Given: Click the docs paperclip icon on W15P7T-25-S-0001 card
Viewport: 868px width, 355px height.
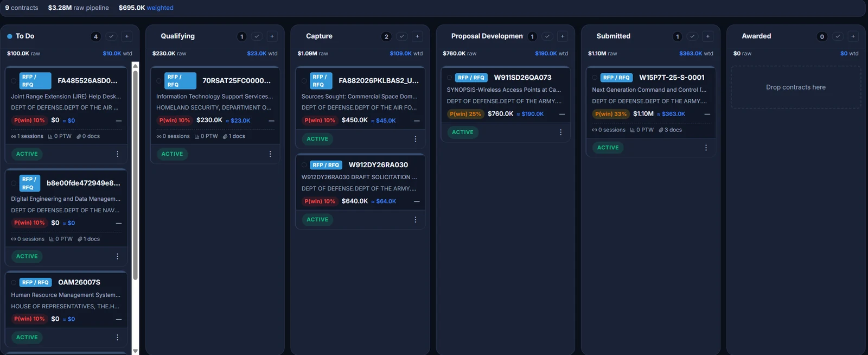Looking at the screenshot, I should pos(661,130).
